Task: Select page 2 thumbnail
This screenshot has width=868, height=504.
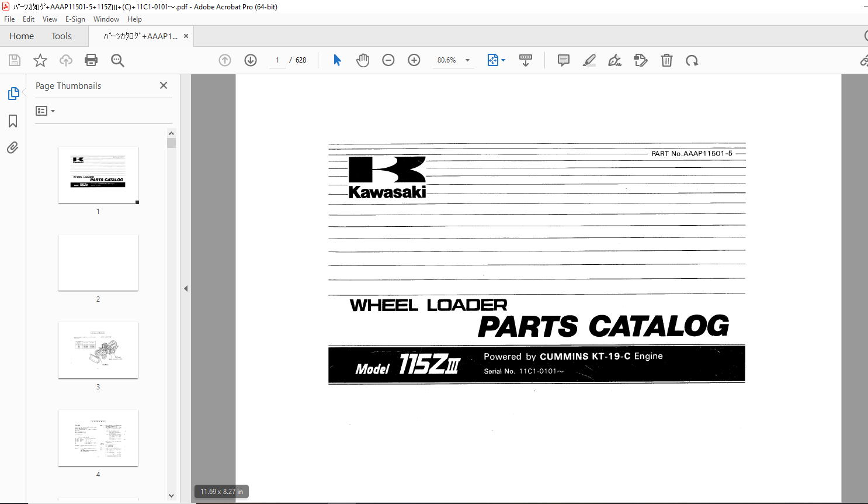Action: (x=98, y=263)
